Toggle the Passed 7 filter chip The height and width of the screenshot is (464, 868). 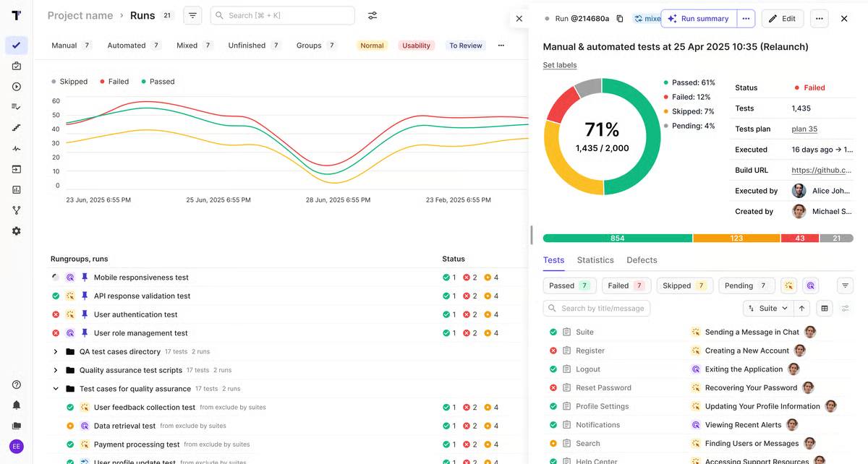[569, 285]
